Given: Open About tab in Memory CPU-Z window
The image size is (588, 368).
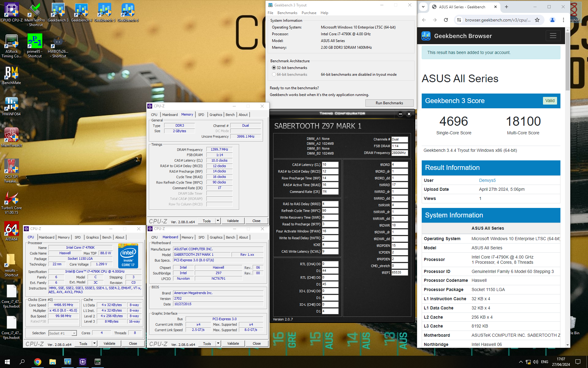Looking at the screenshot, I should tap(243, 115).
